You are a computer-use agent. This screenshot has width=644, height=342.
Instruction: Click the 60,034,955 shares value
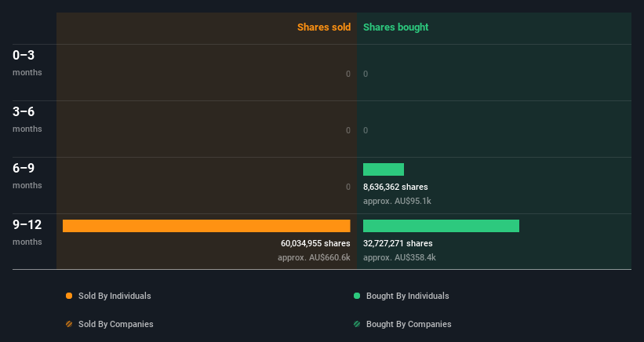click(315, 243)
